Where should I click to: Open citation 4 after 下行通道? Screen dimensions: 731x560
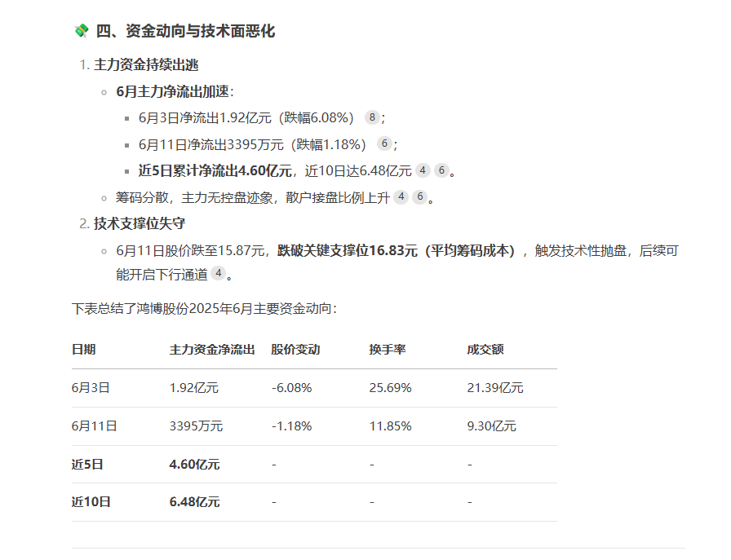(218, 273)
